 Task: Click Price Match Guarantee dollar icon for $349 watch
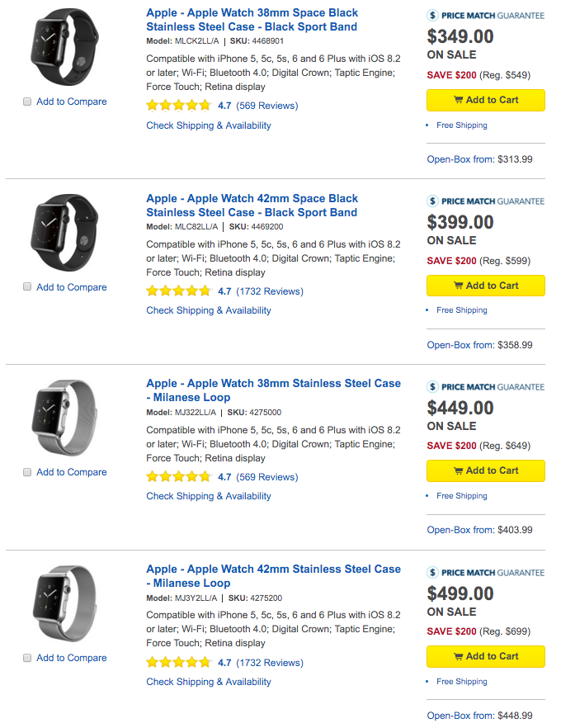[x=432, y=16]
